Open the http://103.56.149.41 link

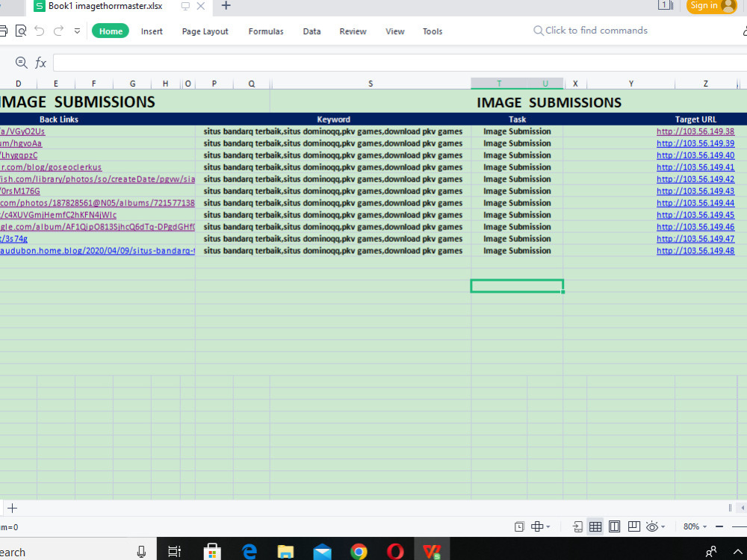pyautogui.click(x=695, y=167)
